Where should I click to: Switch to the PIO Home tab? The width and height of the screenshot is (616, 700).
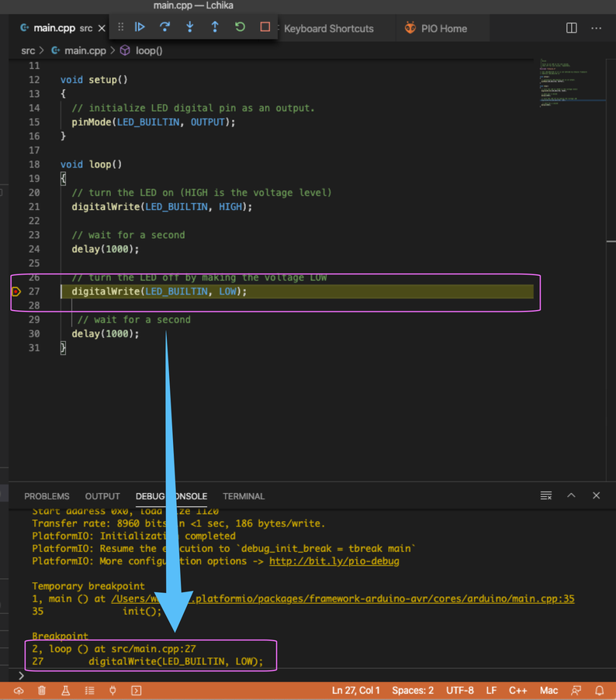(443, 29)
